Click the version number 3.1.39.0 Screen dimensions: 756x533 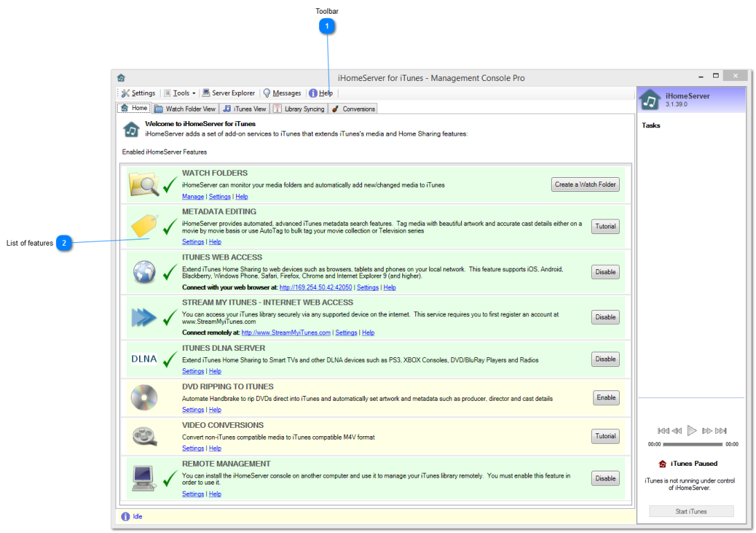click(676, 104)
